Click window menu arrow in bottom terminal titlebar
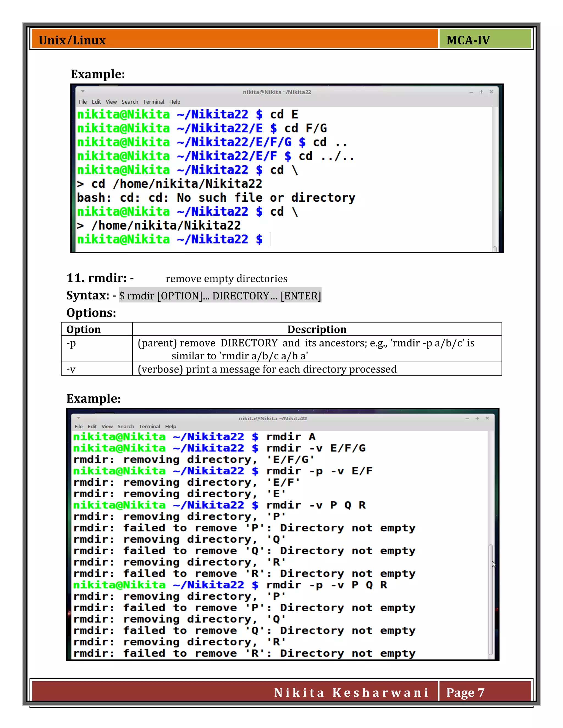Image resolution: width=563 pixels, height=728 pixels. pos(78,418)
